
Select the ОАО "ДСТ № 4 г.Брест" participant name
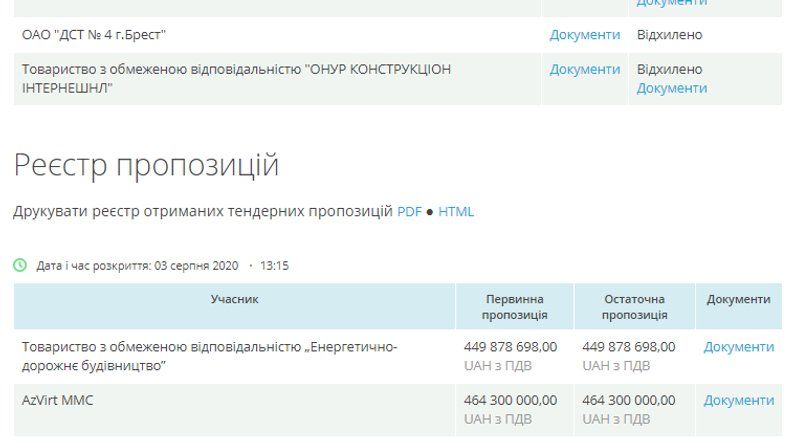pyautogui.click(x=94, y=35)
